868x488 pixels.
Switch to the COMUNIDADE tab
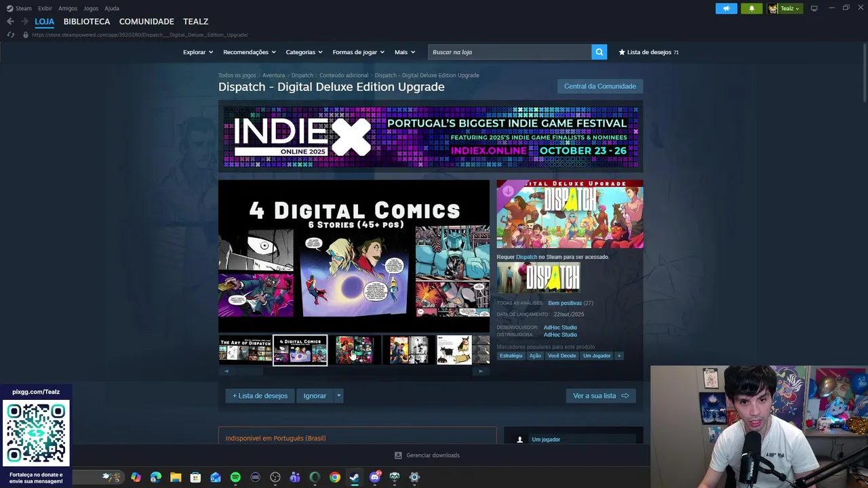[146, 22]
